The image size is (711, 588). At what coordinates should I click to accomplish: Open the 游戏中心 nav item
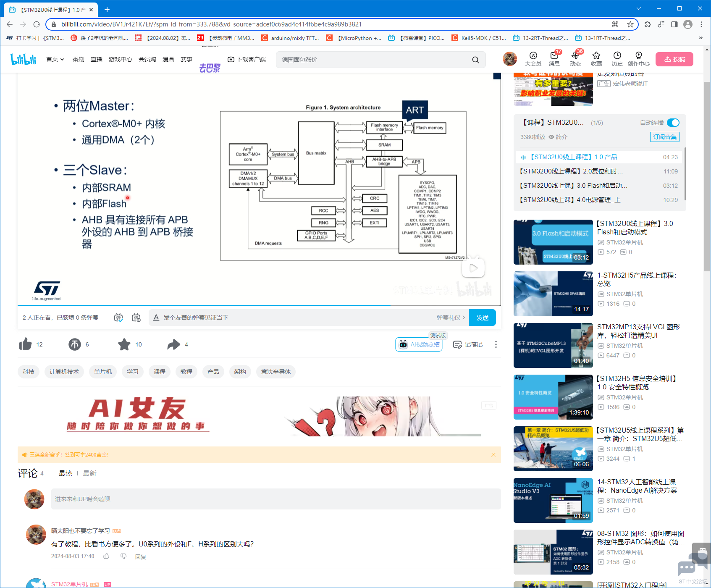[121, 59]
